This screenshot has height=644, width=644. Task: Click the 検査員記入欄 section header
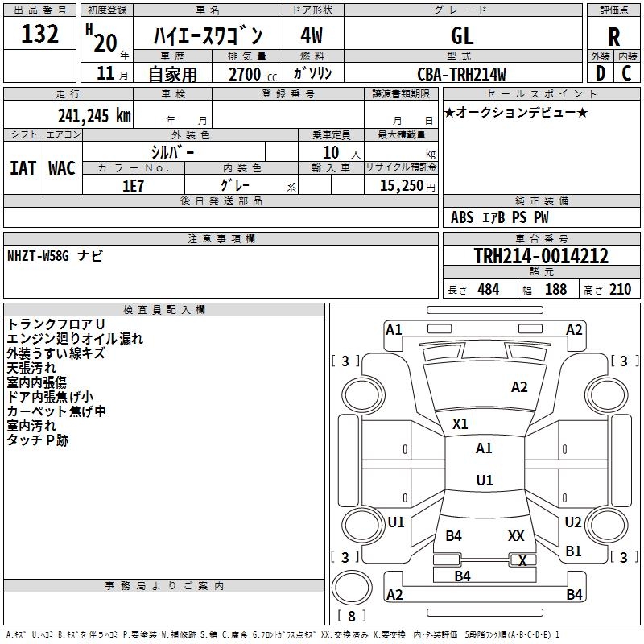point(164,310)
